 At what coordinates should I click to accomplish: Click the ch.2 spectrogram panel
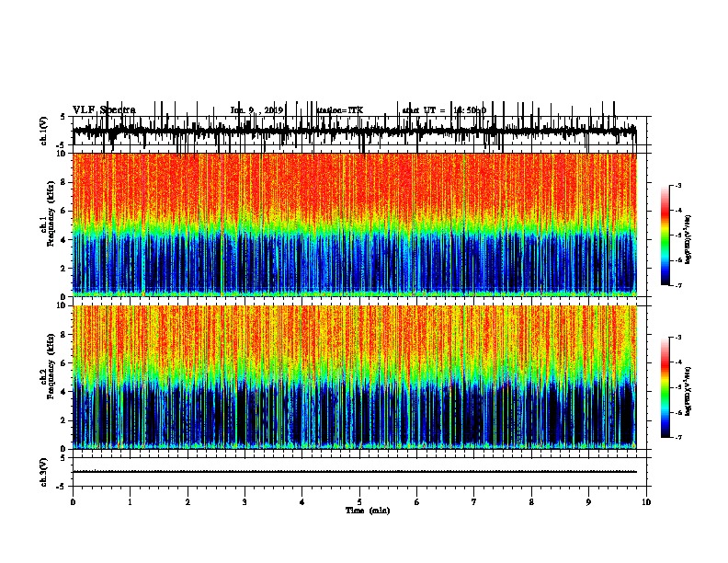coord(355,377)
